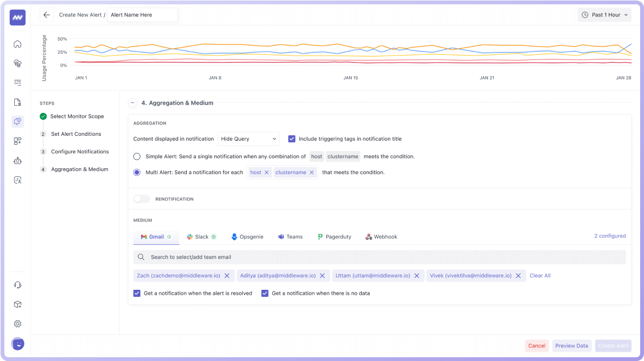Switch to the Webhook medium tab
The image size is (644, 361).
pyautogui.click(x=381, y=237)
